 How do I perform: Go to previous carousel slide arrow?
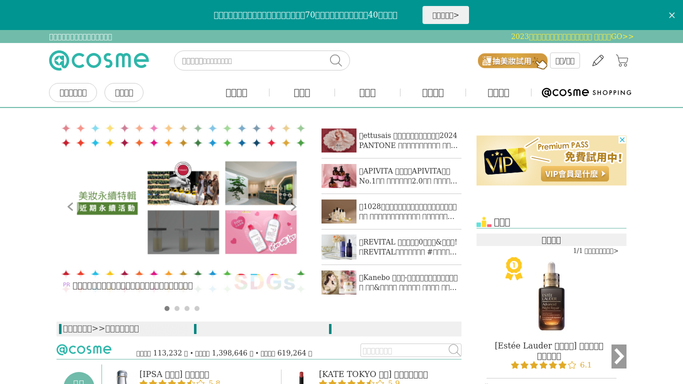pyautogui.click(x=70, y=207)
